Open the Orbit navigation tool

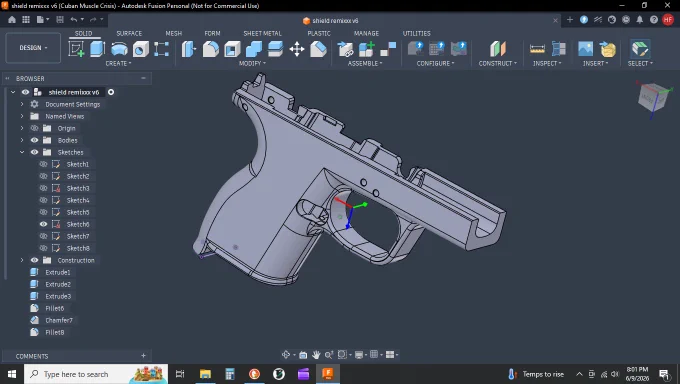[286, 354]
